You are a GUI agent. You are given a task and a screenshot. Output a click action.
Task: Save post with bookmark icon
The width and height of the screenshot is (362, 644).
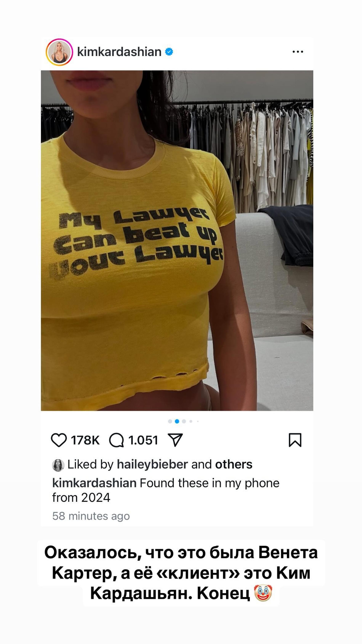tap(295, 440)
